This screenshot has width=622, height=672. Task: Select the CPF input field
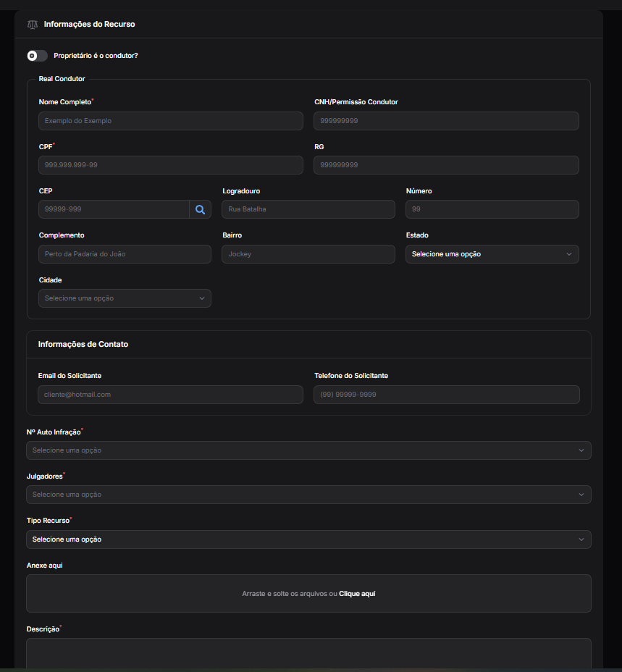pos(170,165)
